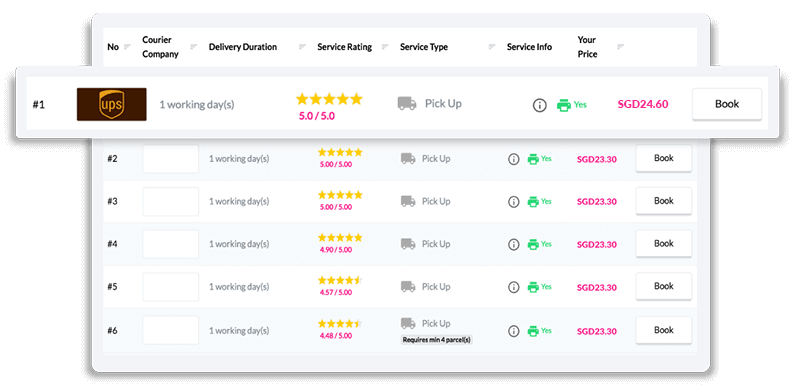
Task: Sort by Your Price column sort icon
Action: 620,47
